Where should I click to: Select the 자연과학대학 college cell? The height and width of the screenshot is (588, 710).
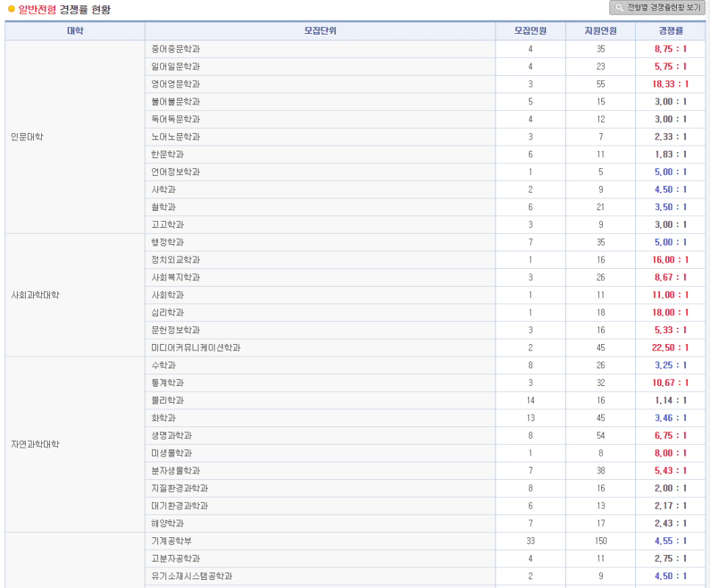[x=75, y=445]
